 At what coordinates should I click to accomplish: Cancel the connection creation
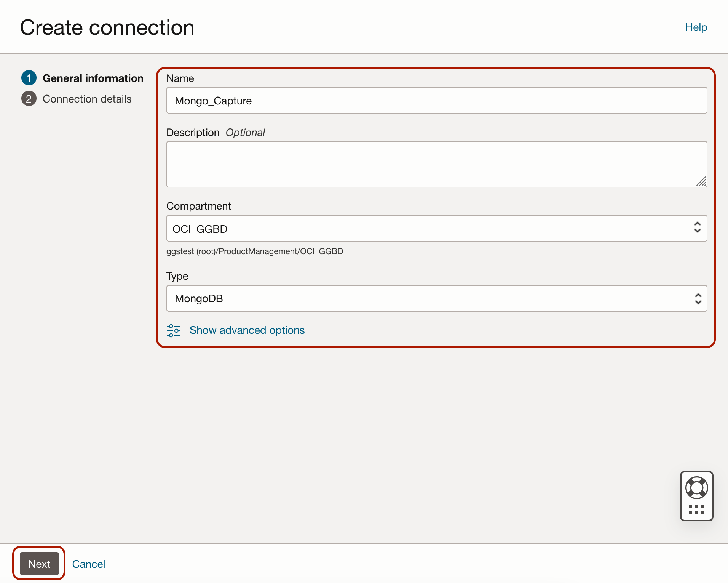pos(89,564)
